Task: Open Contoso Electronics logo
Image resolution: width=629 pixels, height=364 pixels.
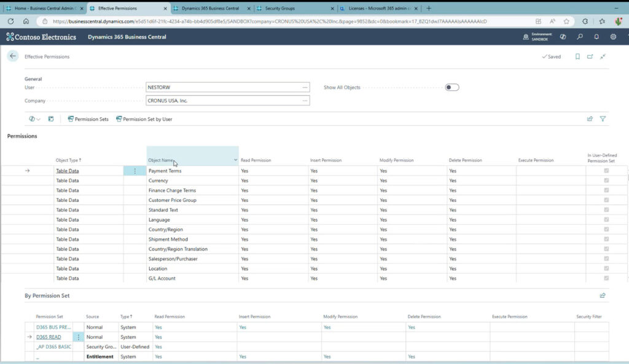Action: click(x=41, y=37)
